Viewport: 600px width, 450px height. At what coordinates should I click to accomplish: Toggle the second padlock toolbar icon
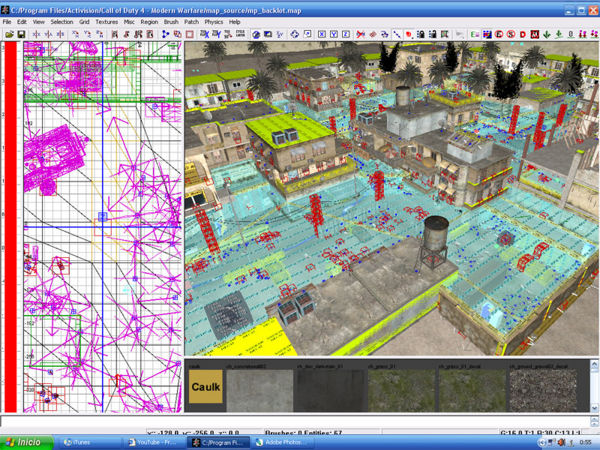click(433, 34)
